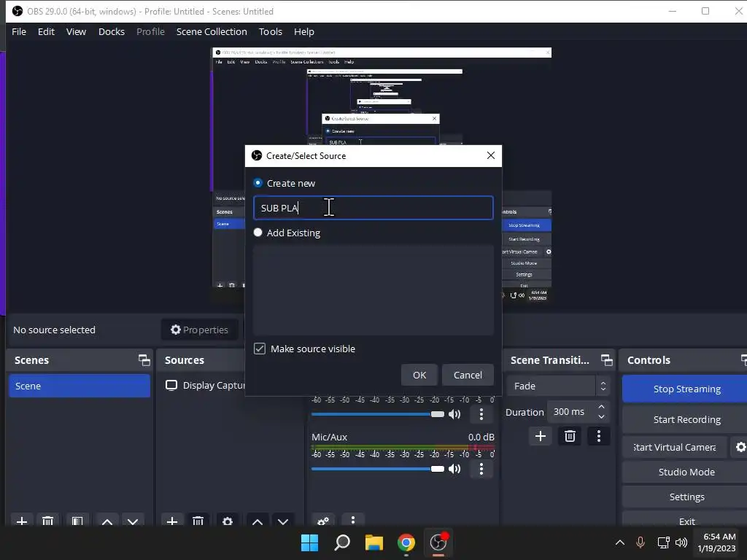Open upper mixer channel three-dot menu
747x560 pixels.
(x=481, y=414)
